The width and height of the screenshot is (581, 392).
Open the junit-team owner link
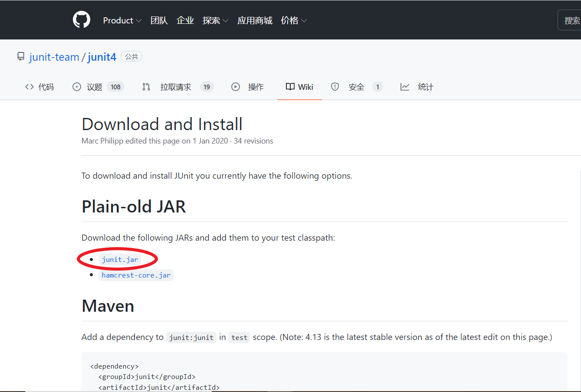pyautogui.click(x=54, y=57)
